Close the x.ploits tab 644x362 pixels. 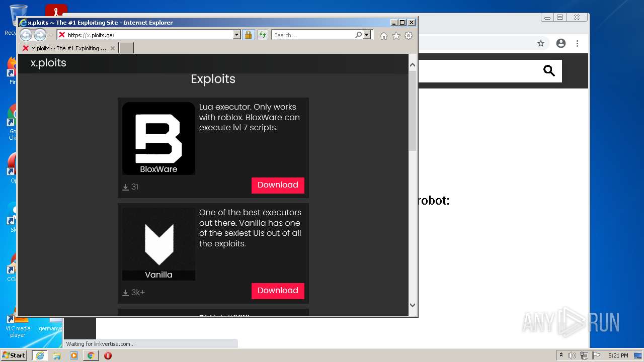pos(113,48)
